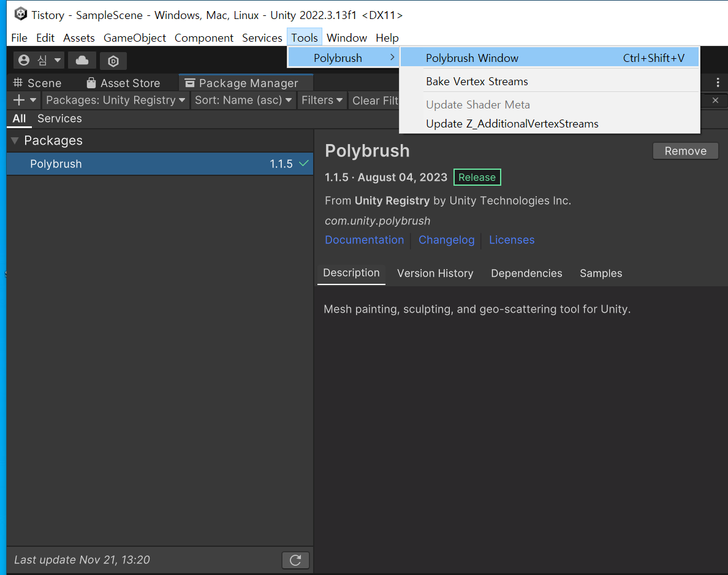Image resolution: width=728 pixels, height=575 pixels.
Task: Open the GameObject menu
Action: [x=135, y=37]
